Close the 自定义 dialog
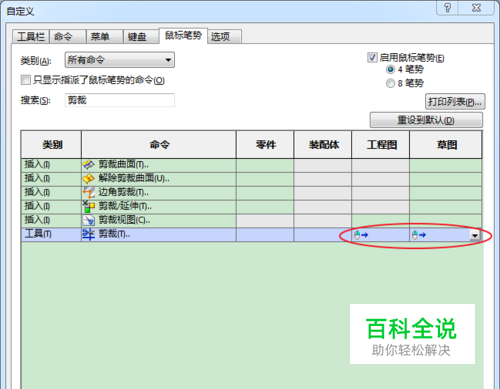Screen dimensions: 500x389 (476, 7)
